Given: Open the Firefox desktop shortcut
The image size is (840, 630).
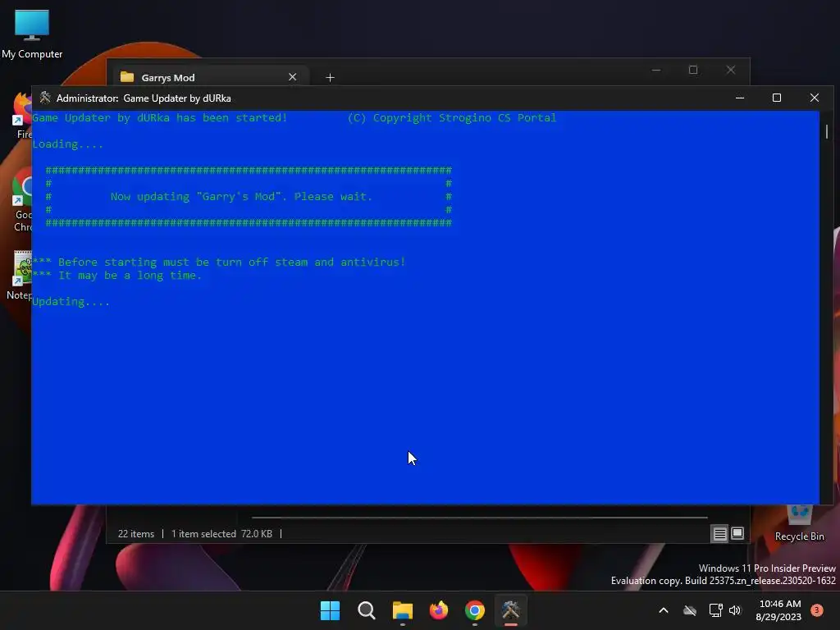Looking at the screenshot, I should (21, 116).
